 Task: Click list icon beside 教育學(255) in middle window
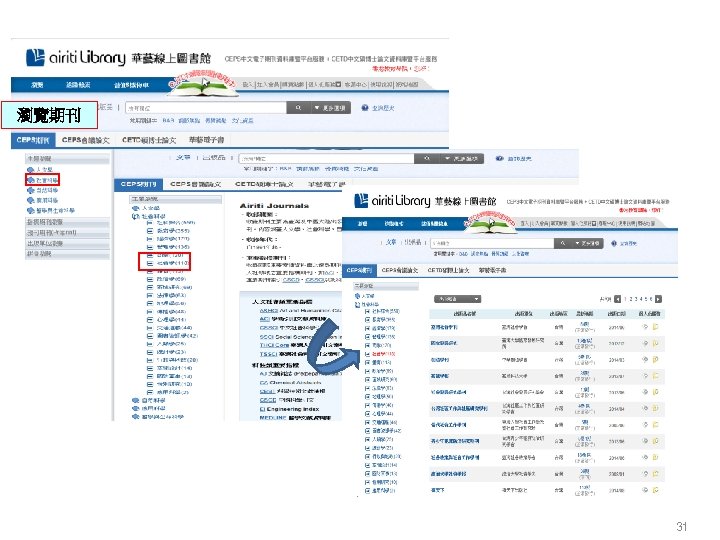coord(150,231)
